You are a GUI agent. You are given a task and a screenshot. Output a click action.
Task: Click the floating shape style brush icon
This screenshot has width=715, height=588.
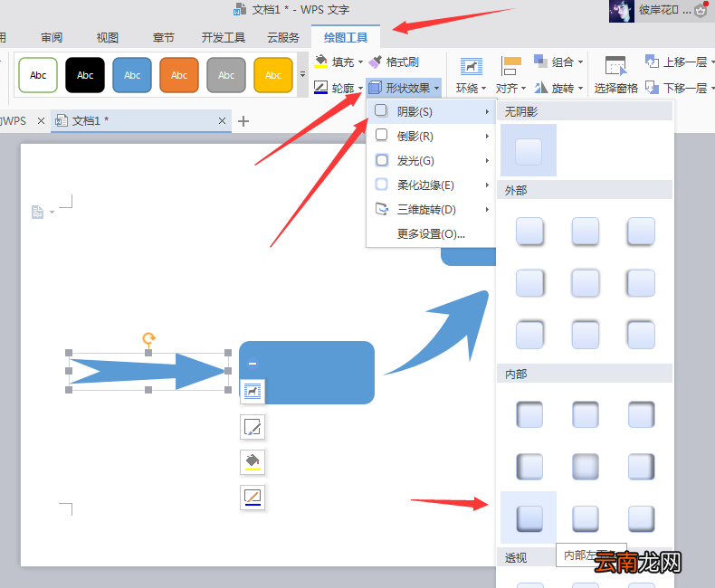point(253,427)
